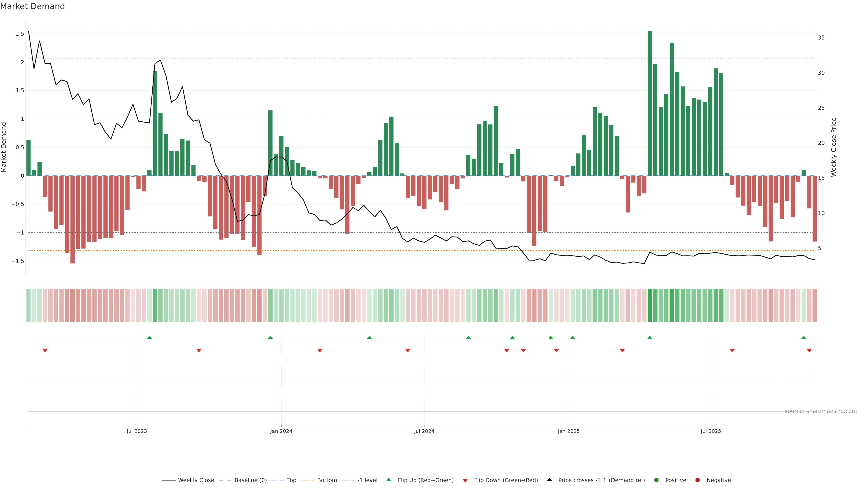Hide the Baseline (0) legend series
Image resolution: width=868 pixels, height=488 pixels.
250,480
